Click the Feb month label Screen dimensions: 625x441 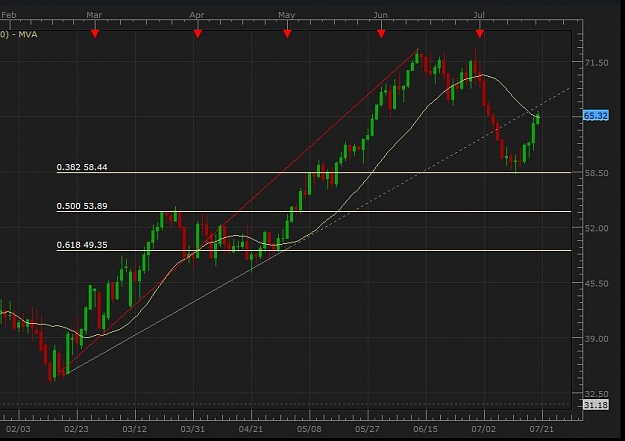9,15
